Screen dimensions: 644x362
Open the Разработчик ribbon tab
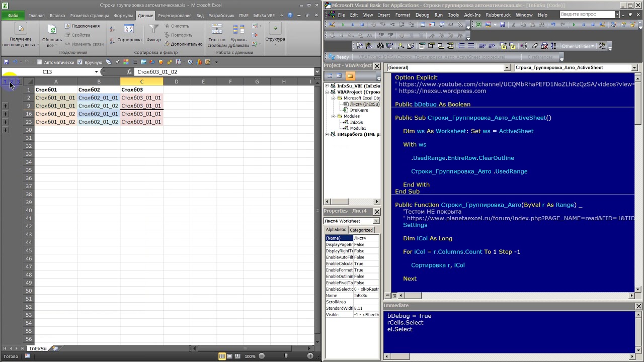pyautogui.click(x=221, y=16)
